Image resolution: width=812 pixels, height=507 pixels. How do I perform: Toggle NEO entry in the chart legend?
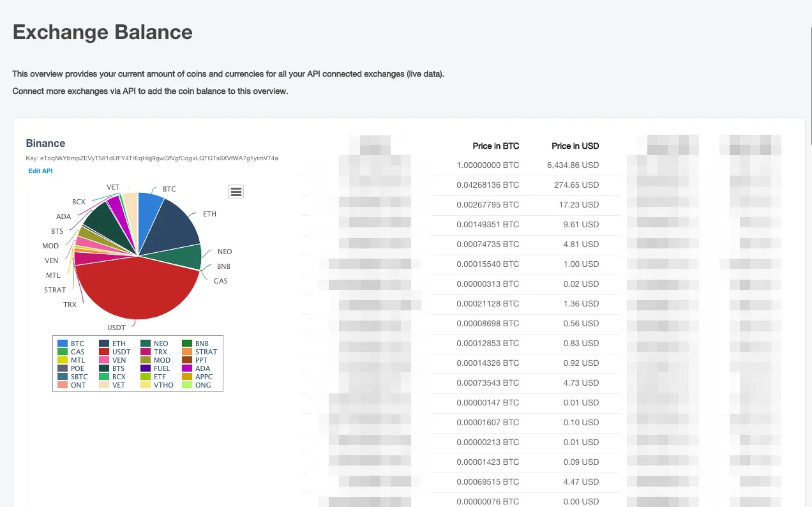coord(154,344)
